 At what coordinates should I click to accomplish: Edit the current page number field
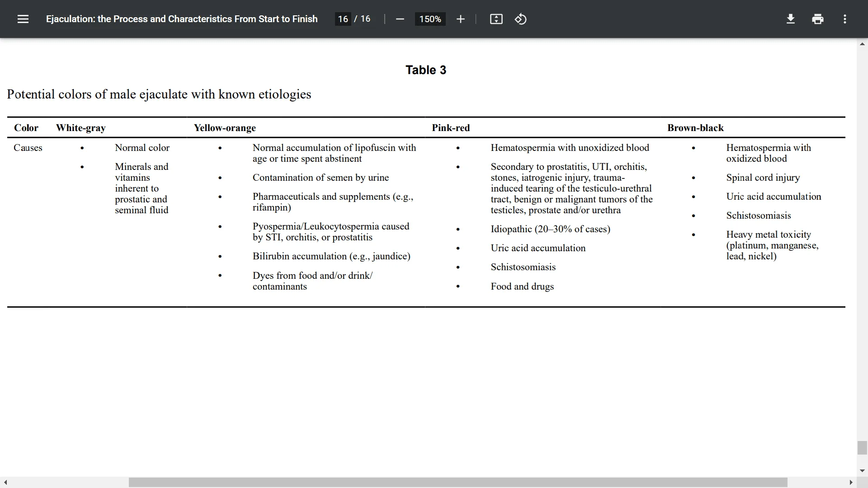click(x=343, y=19)
